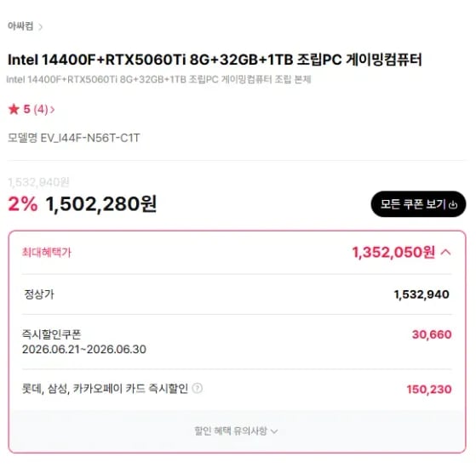Click the down chevron after 유의사항
The width and height of the screenshot is (476, 468).
coord(274,431)
